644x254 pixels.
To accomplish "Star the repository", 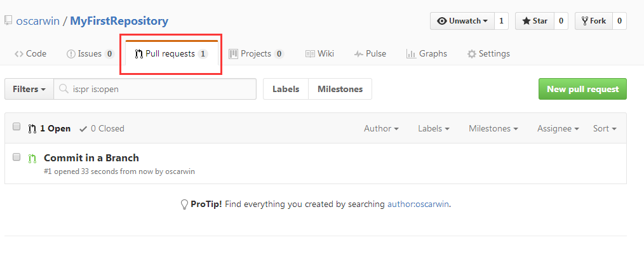I will 535,21.
